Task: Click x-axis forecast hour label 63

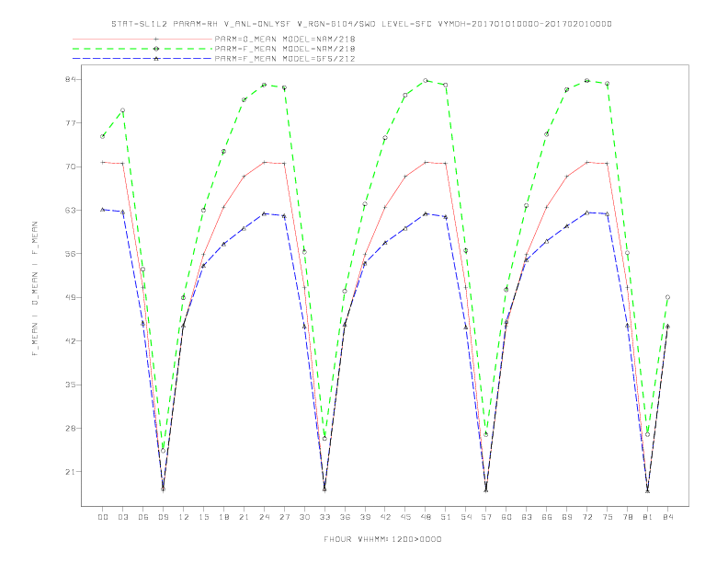Action: point(527,517)
